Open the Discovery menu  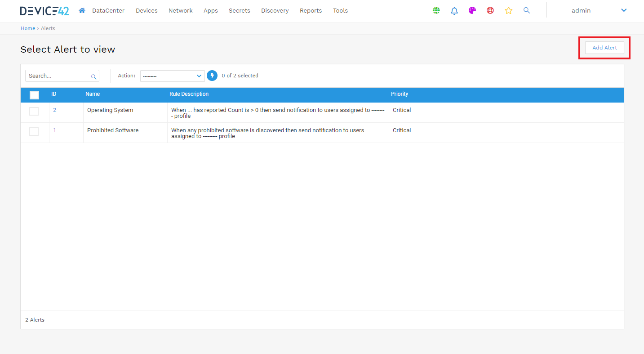(275, 10)
